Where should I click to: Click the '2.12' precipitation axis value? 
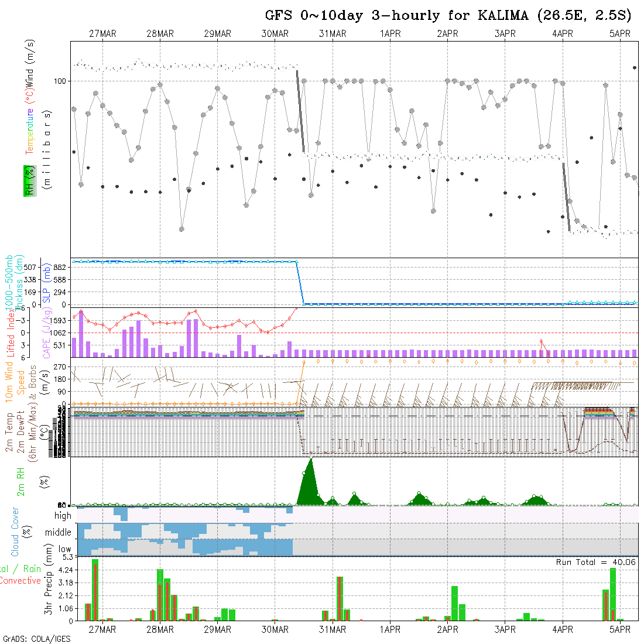click(66, 595)
